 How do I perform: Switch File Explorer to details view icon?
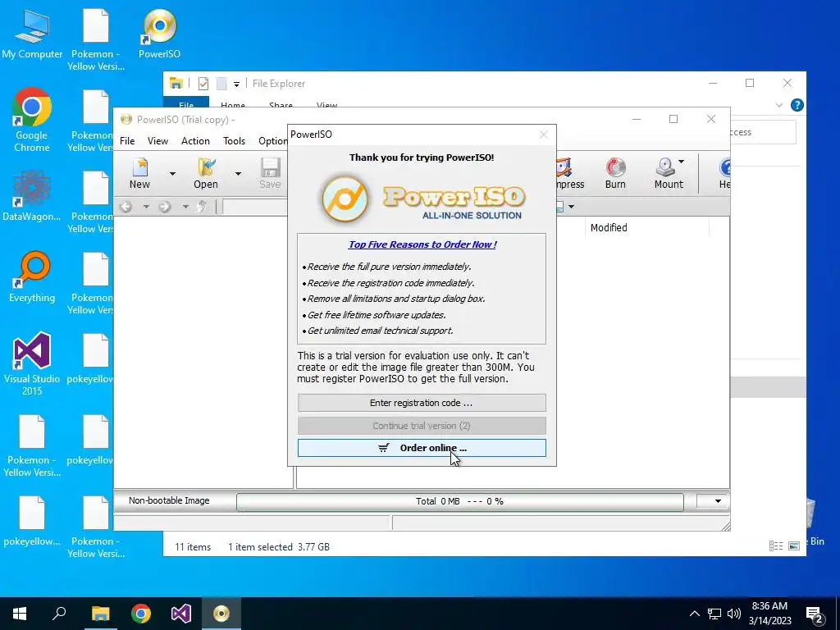point(776,546)
